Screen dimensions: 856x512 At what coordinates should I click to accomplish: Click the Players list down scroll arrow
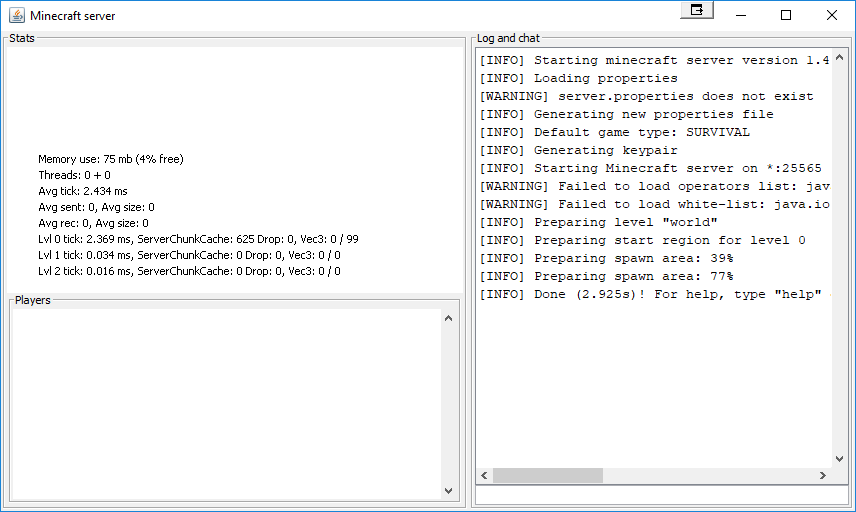(449, 491)
